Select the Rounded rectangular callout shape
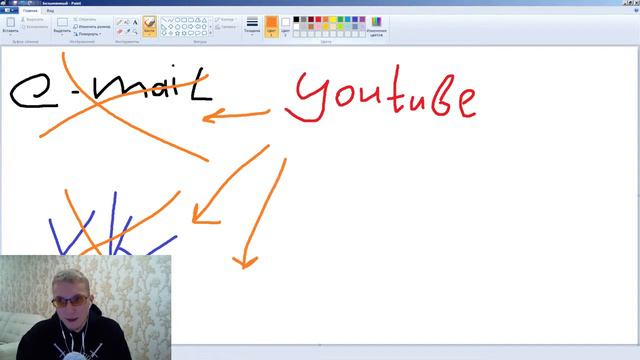Image resolution: width=640 pixels, height=360 pixels. [191, 33]
